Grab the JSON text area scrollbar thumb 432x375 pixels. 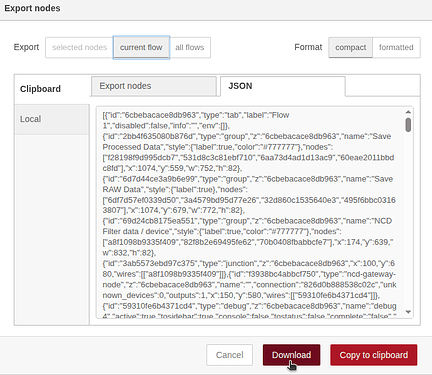pyautogui.click(x=408, y=125)
